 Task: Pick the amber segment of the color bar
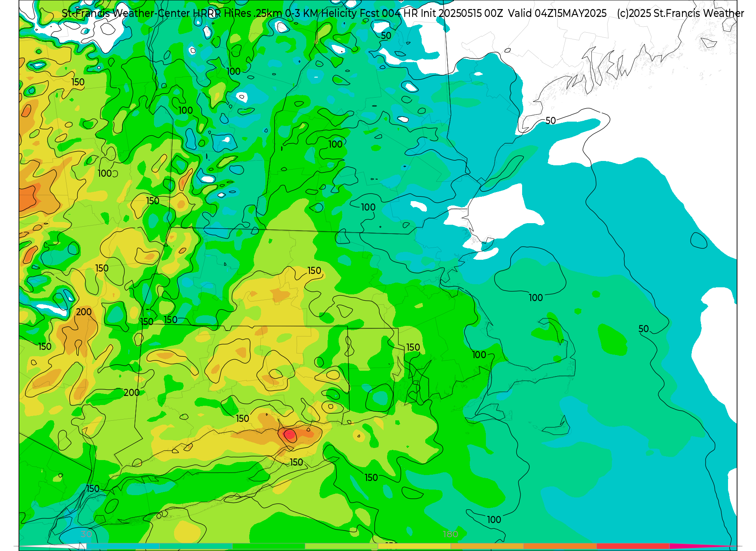(x=487, y=546)
